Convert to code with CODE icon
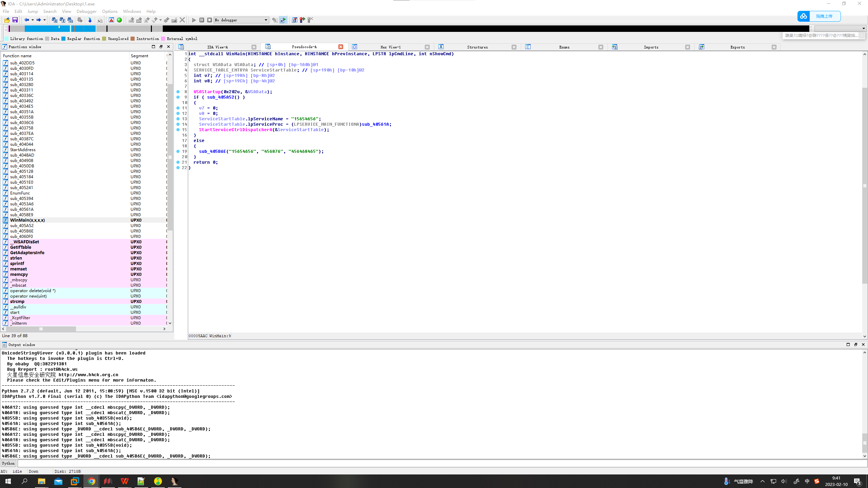Viewport: 868px width, 488px height. (131, 20)
